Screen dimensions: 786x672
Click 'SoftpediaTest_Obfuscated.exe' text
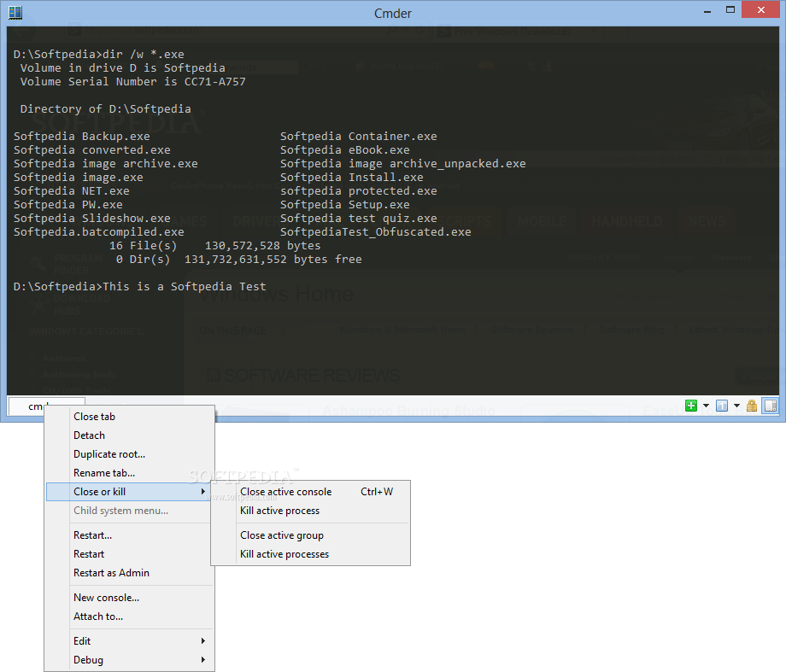[375, 232]
